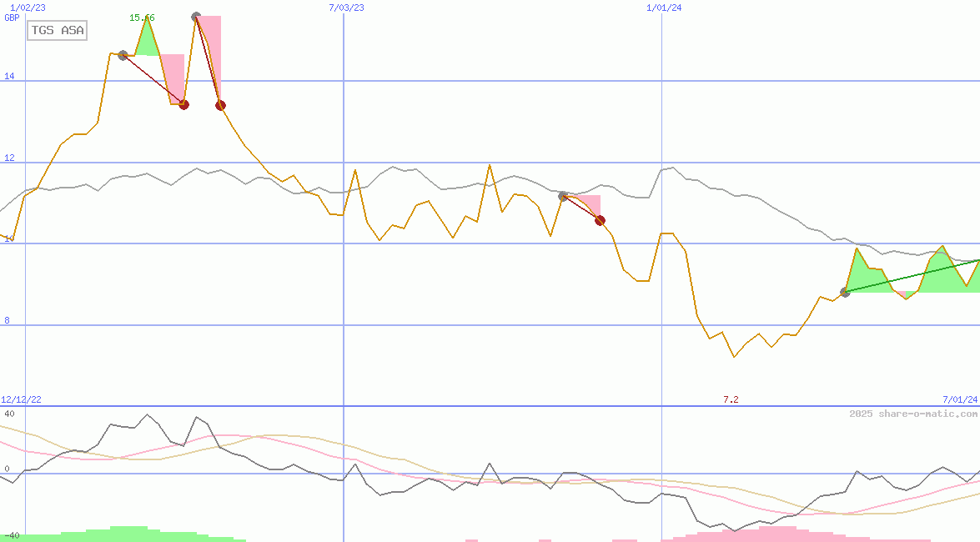Screen dimensions: 980x542
Task: Click the red marker ending the steepest red line
Action: [220, 105]
